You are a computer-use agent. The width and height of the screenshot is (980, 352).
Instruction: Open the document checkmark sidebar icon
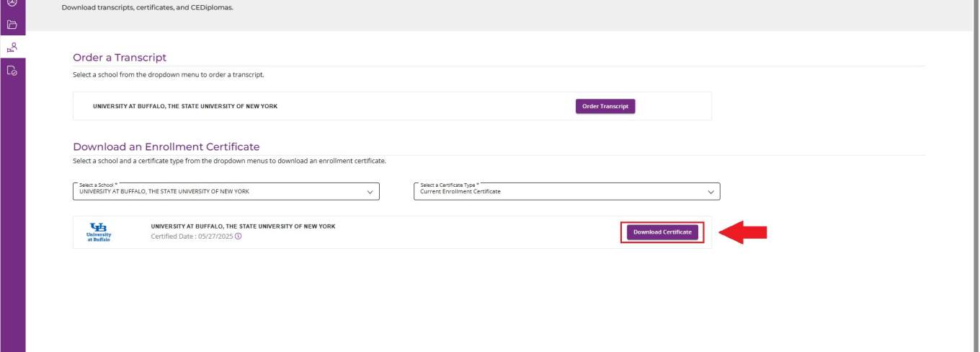[12, 70]
